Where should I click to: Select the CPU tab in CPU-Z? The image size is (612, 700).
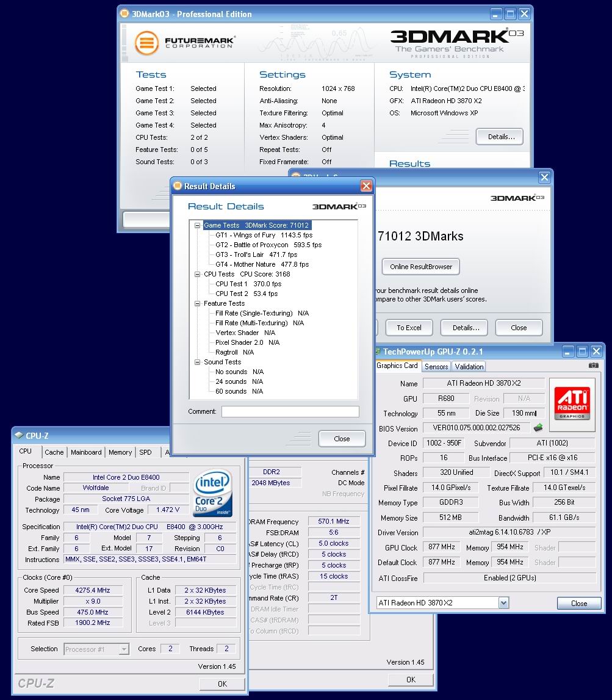pyautogui.click(x=26, y=452)
